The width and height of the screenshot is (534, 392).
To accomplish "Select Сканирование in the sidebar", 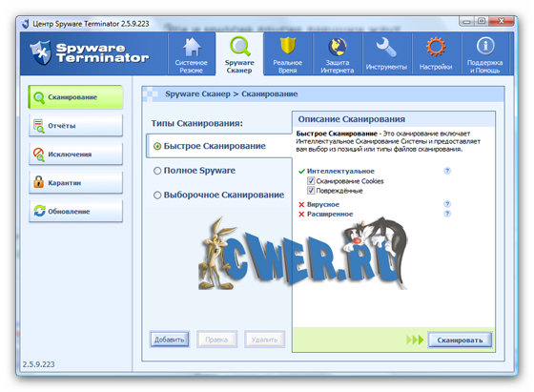I will [75, 97].
